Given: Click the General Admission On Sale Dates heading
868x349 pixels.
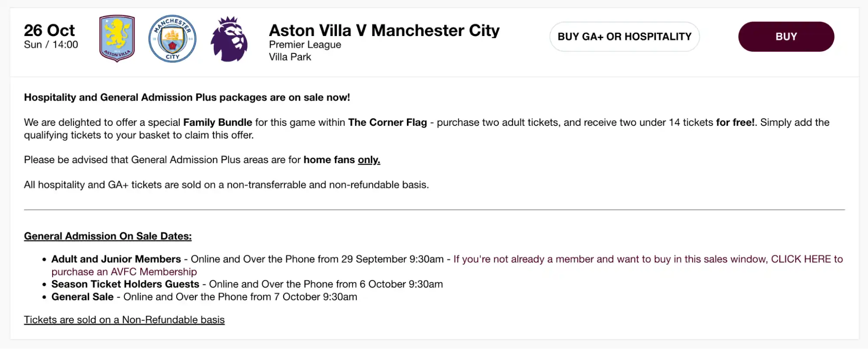Looking at the screenshot, I should click(x=108, y=236).
